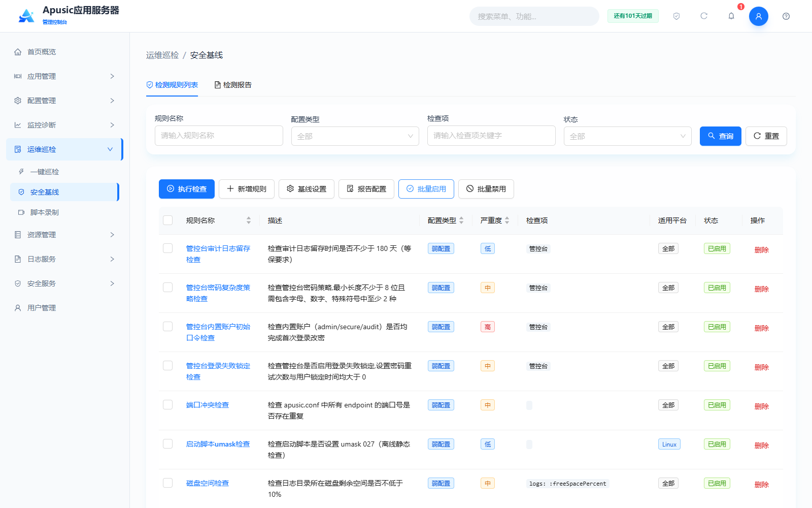Viewport: 812px width, 508px height.
Task: Open the notification bell
Action: click(x=731, y=16)
